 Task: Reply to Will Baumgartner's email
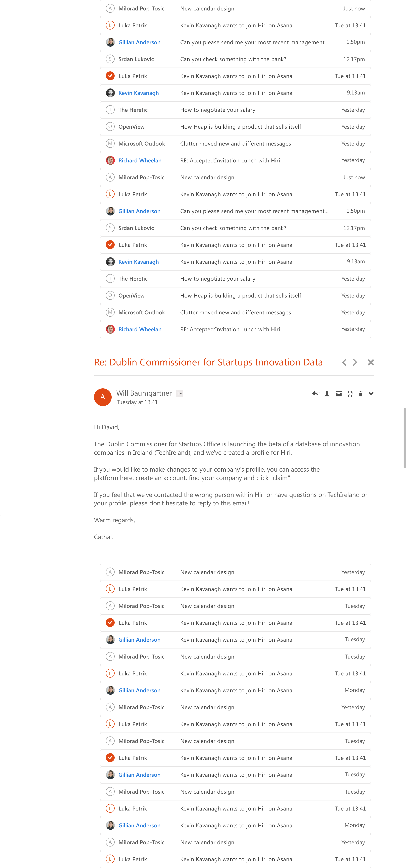[x=315, y=394]
